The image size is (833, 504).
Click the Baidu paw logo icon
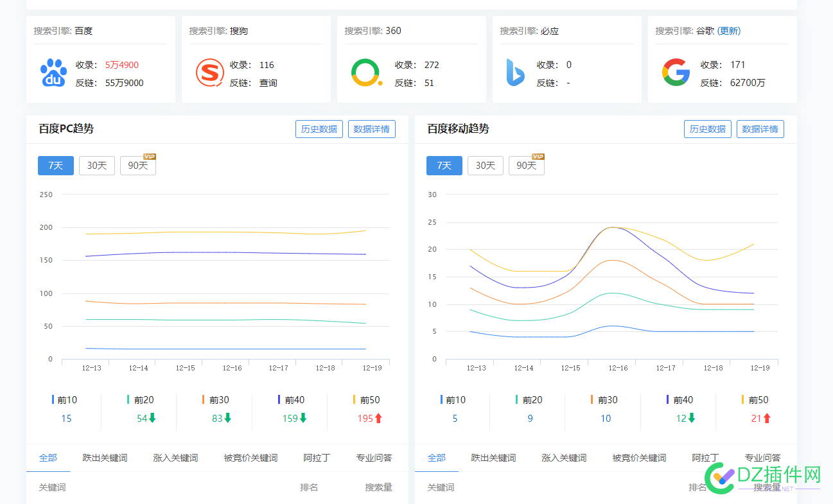click(x=54, y=73)
